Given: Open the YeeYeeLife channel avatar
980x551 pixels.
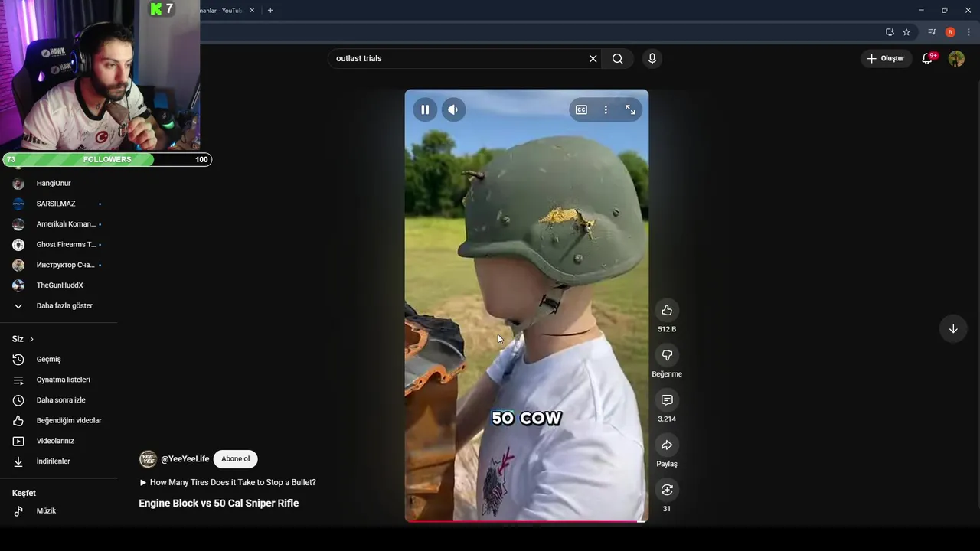Looking at the screenshot, I should 148,459.
